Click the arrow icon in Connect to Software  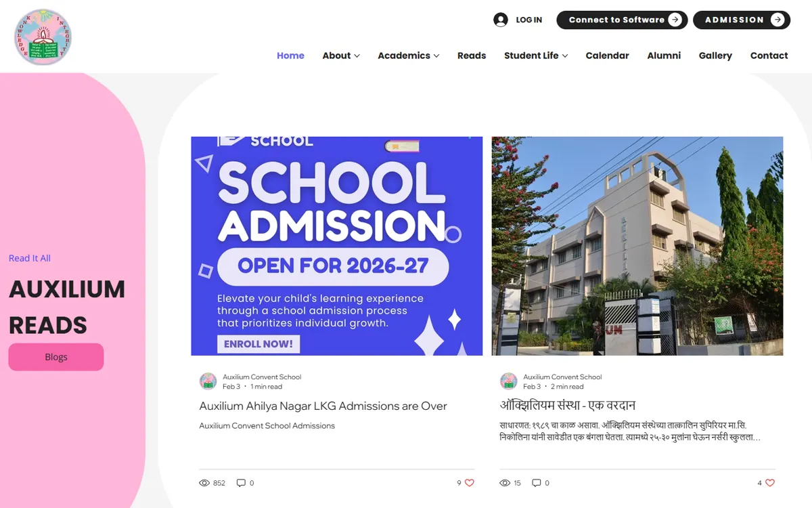[675, 20]
